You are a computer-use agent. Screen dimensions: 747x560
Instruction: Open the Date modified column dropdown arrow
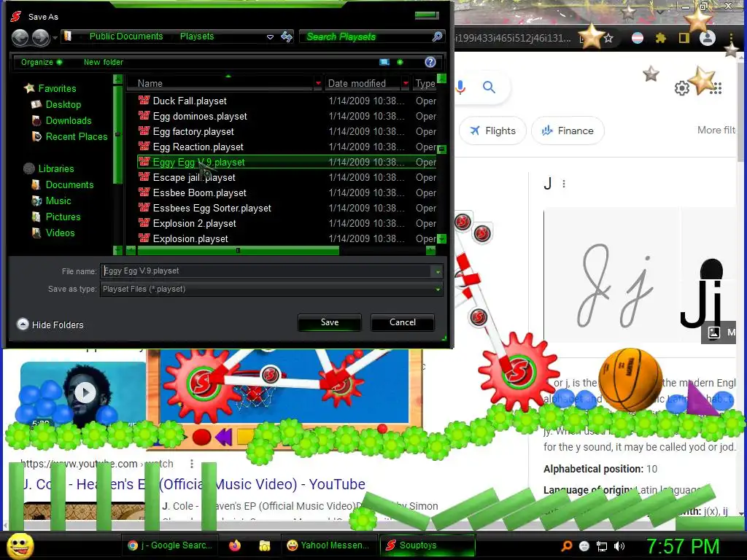pos(406,83)
